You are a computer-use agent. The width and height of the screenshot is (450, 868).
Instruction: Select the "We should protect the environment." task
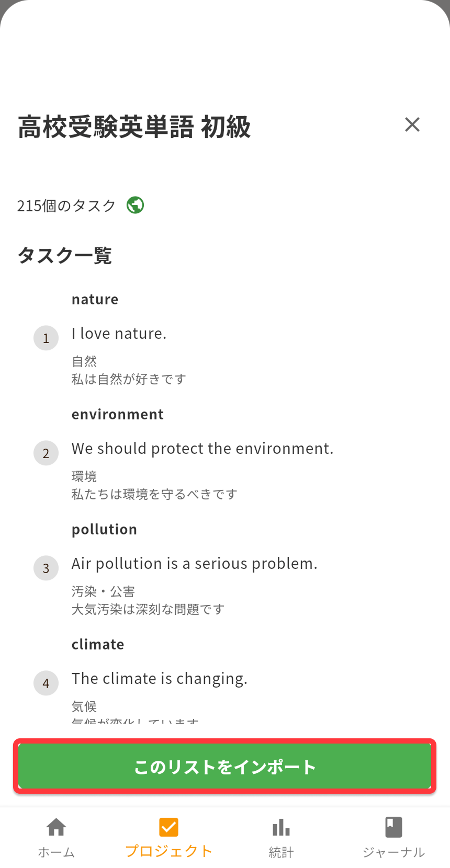point(202,449)
